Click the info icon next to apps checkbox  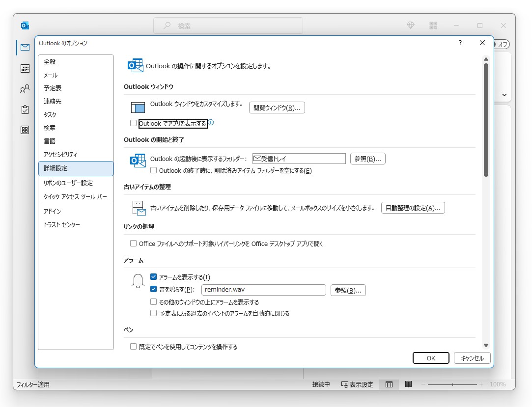click(x=211, y=123)
